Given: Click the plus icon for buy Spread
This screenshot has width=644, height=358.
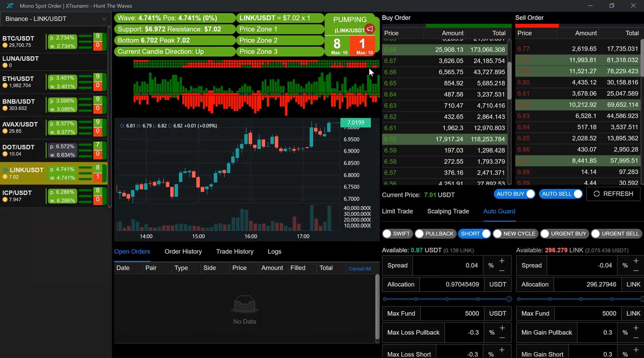Looking at the screenshot, I should tap(502, 260).
